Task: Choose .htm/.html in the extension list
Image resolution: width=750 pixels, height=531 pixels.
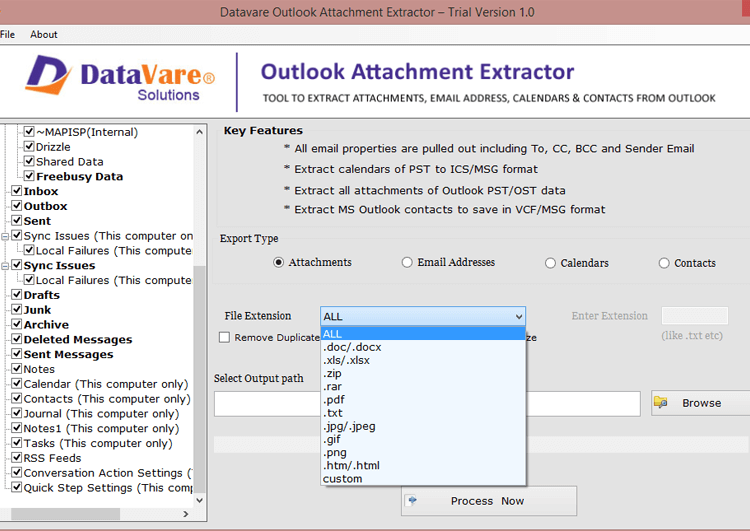Action: click(x=423, y=465)
